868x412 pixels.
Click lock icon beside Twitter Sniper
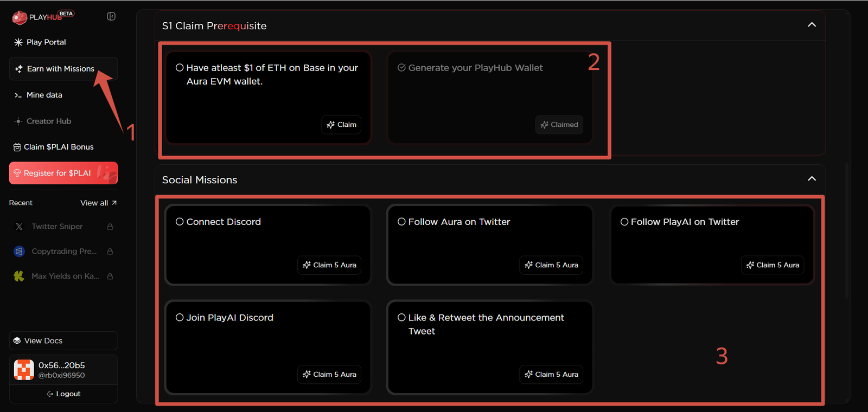110,227
